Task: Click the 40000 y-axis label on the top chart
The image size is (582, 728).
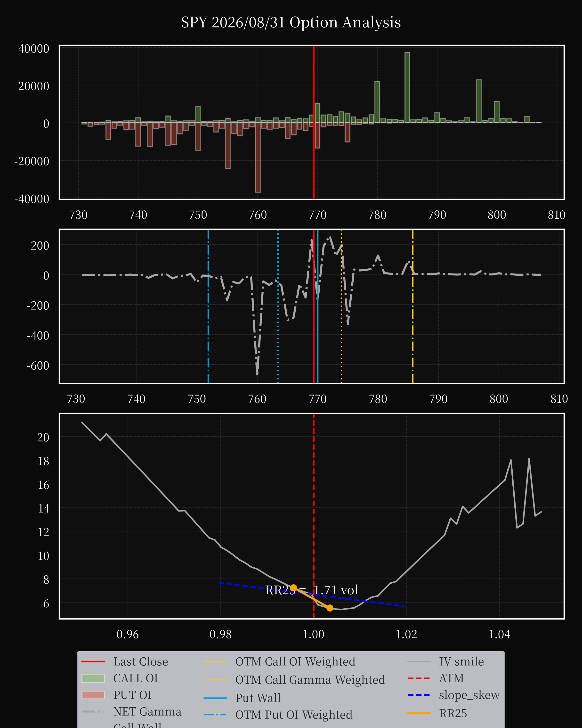Action: [34, 49]
